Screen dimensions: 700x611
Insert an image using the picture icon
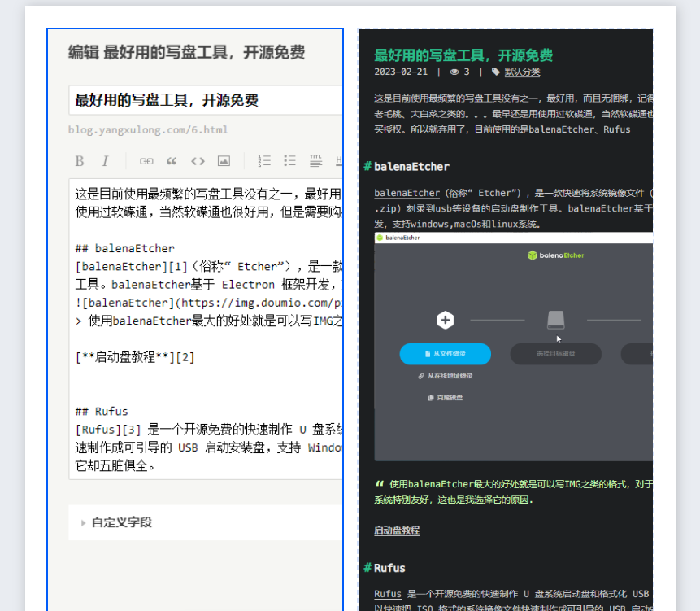(x=224, y=161)
